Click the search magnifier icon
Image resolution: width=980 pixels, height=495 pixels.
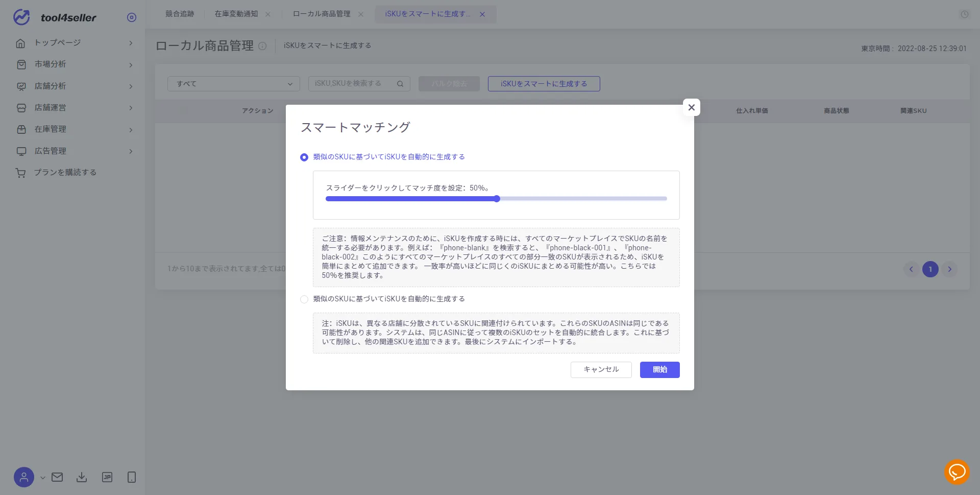(400, 84)
